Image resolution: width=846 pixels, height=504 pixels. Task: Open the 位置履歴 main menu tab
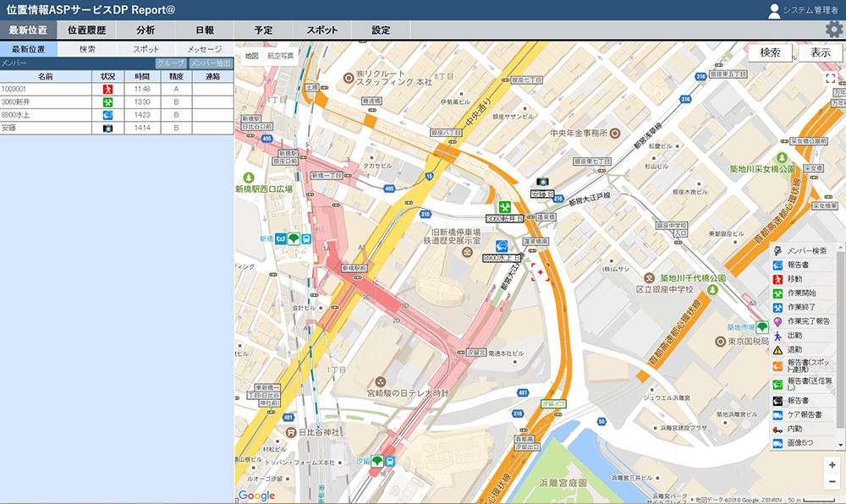pos(87,30)
